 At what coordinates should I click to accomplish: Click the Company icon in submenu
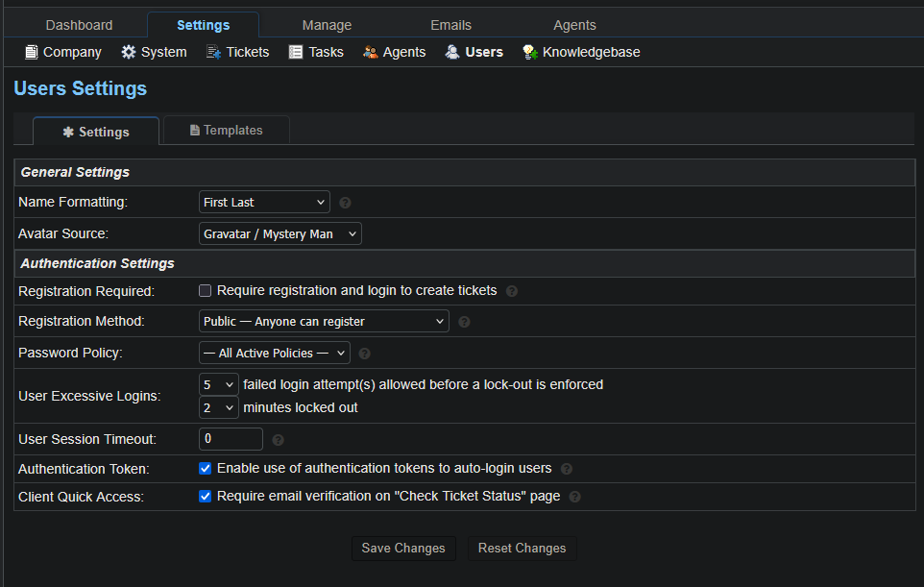tap(32, 52)
